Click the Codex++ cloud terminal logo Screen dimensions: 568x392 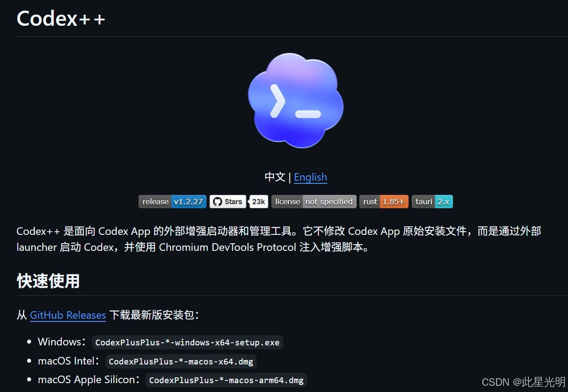295,100
